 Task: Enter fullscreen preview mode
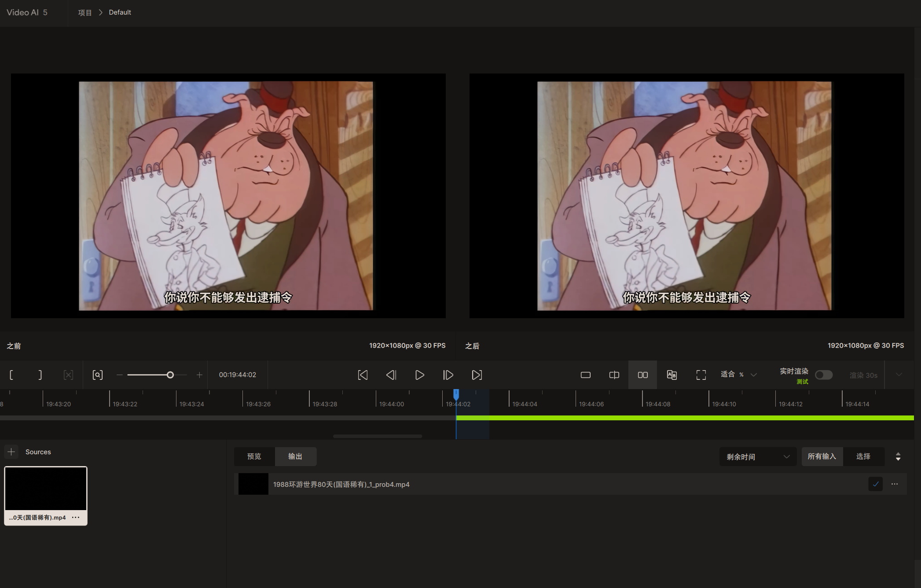click(x=701, y=375)
